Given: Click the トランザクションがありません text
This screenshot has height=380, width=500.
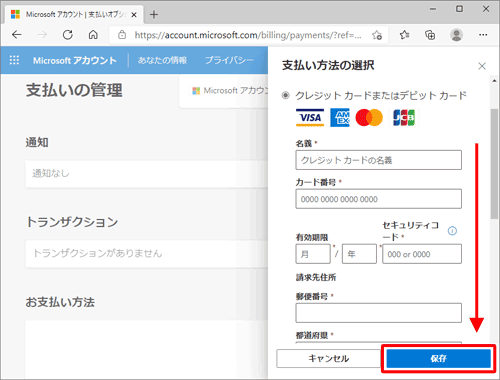Looking at the screenshot, I should click(x=98, y=253).
